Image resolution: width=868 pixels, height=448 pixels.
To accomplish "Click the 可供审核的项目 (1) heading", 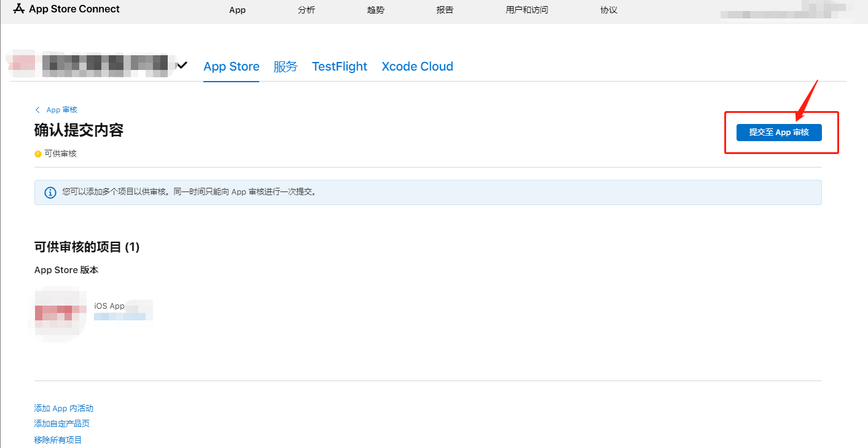I will (x=87, y=247).
